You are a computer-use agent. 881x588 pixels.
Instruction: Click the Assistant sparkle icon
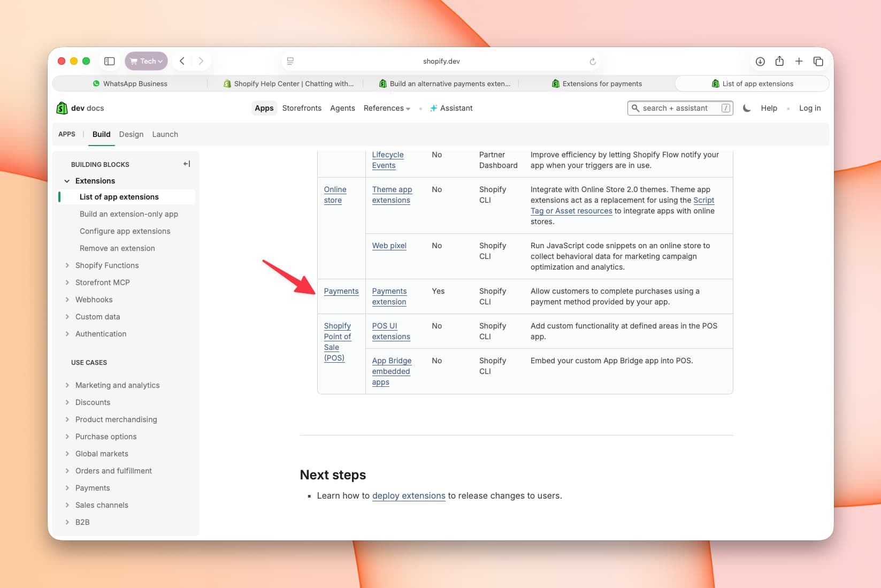(x=434, y=108)
